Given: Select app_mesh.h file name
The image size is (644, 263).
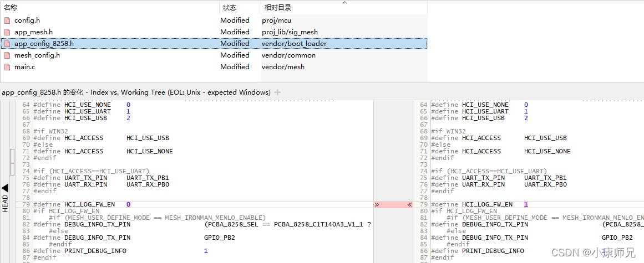Looking at the screenshot, I should [34, 32].
